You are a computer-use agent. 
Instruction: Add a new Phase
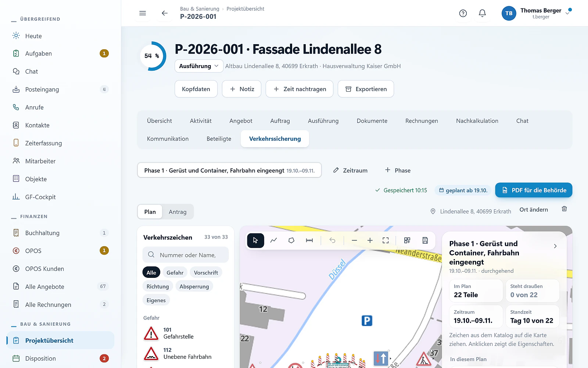pyautogui.click(x=398, y=170)
